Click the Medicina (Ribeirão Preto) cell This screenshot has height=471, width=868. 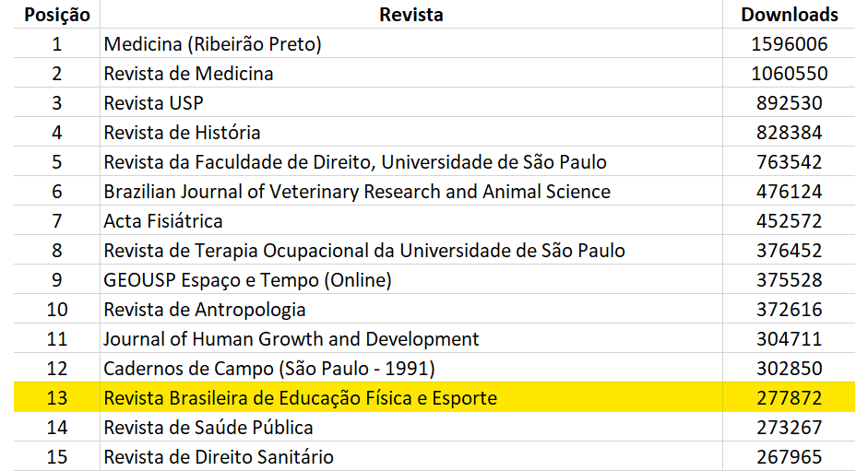(411, 43)
